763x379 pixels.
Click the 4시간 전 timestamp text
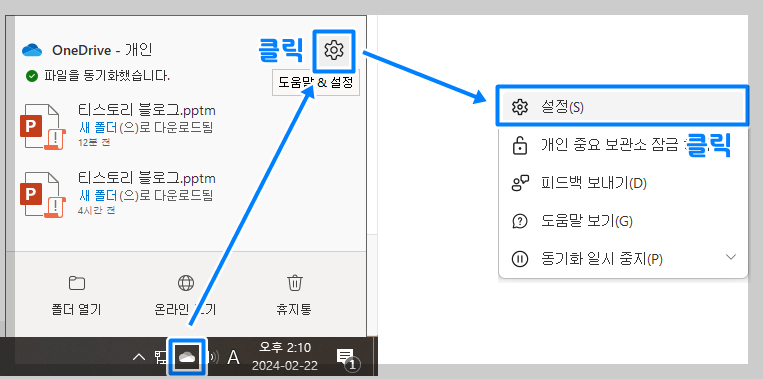tap(96, 211)
